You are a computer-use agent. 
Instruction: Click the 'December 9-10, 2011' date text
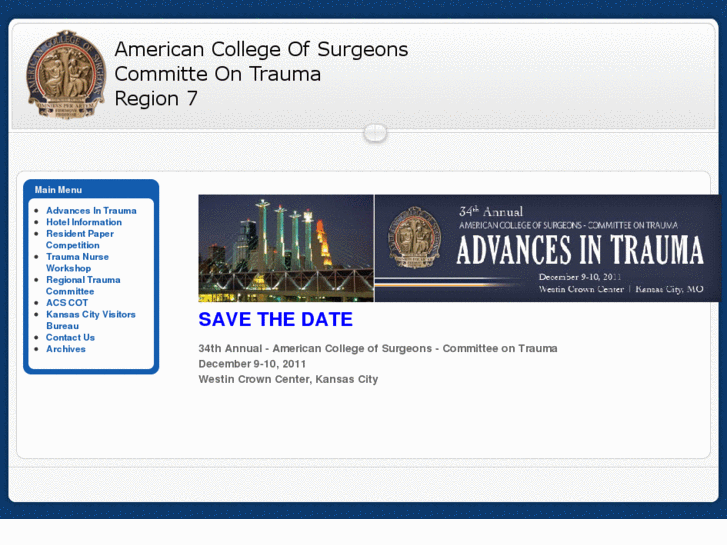point(252,364)
